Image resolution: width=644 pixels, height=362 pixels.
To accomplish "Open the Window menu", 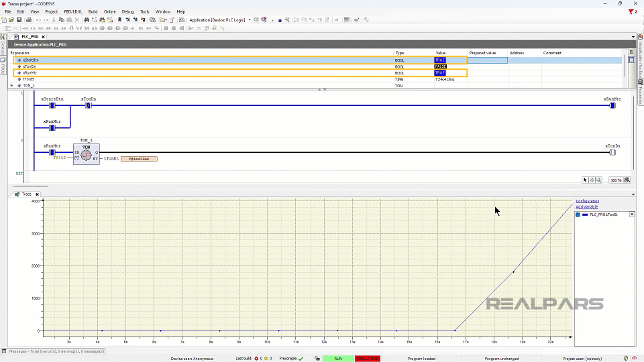I will [x=162, y=11].
